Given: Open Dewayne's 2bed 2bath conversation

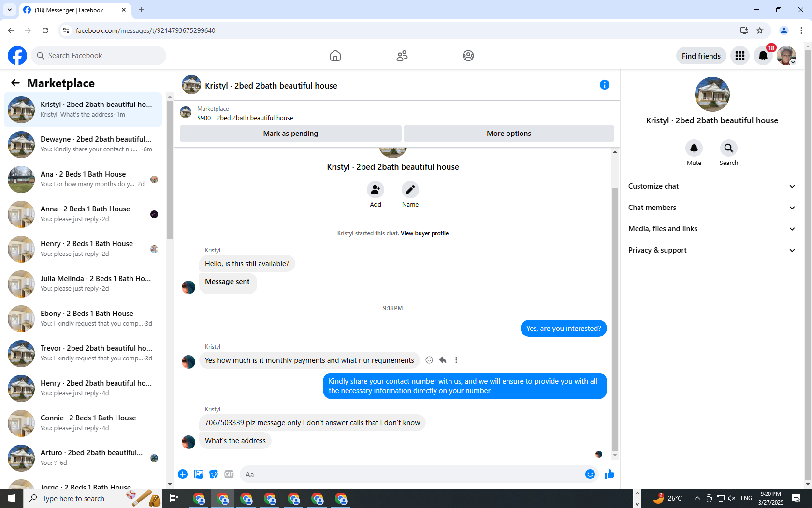Looking at the screenshot, I should [83, 145].
